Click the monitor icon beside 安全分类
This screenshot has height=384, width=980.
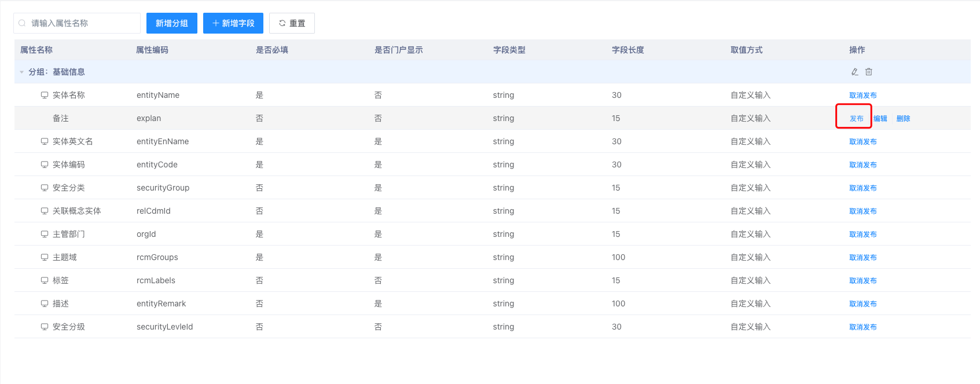(x=45, y=188)
